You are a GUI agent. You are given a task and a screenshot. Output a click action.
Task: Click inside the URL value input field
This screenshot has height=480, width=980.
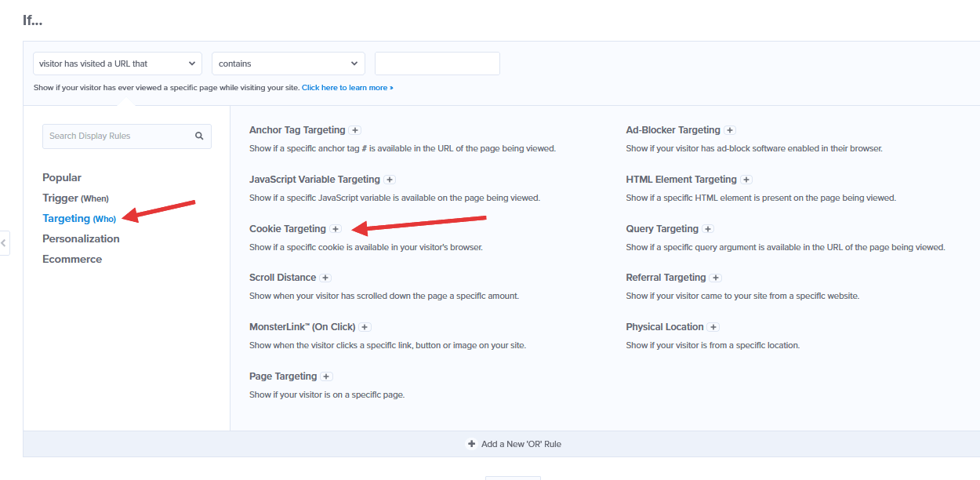(x=437, y=63)
